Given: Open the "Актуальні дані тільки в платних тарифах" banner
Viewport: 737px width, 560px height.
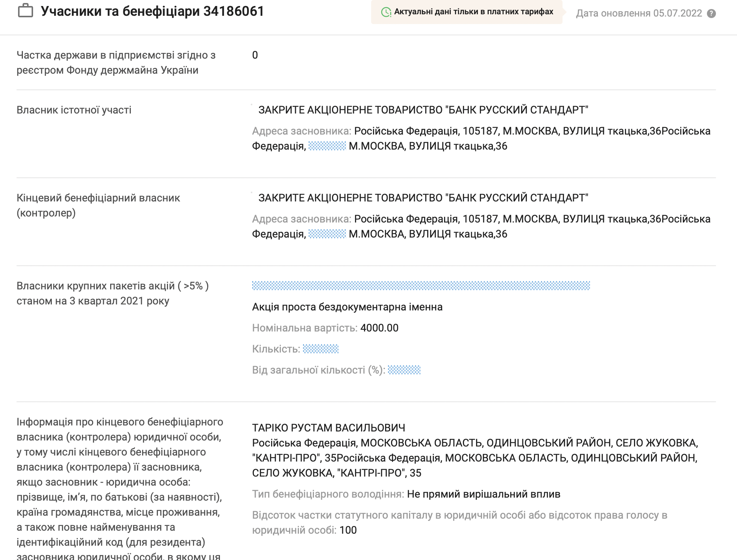Looking at the screenshot, I should pyautogui.click(x=473, y=12).
